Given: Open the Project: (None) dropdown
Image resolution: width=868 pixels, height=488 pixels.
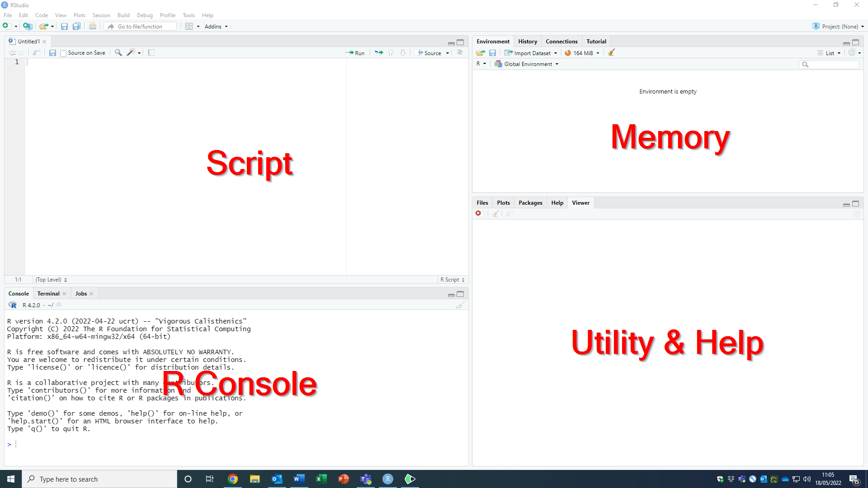Looking at the screenshot, I should click(x=839, y=26).
